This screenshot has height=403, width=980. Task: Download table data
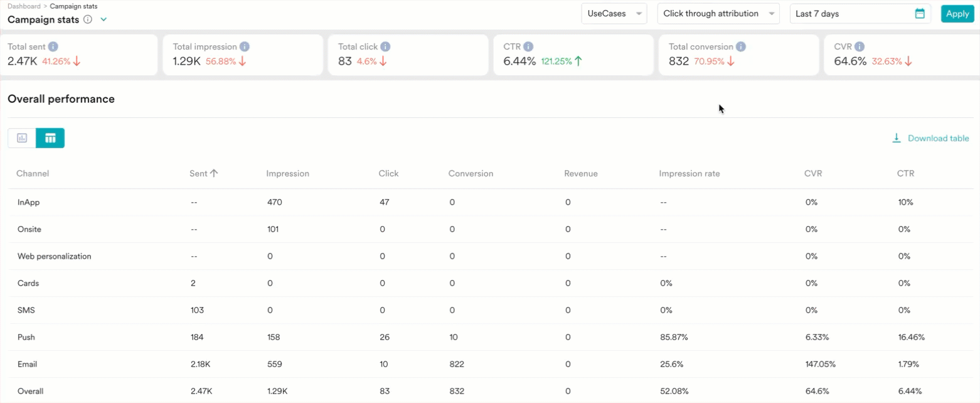(930, 138)
